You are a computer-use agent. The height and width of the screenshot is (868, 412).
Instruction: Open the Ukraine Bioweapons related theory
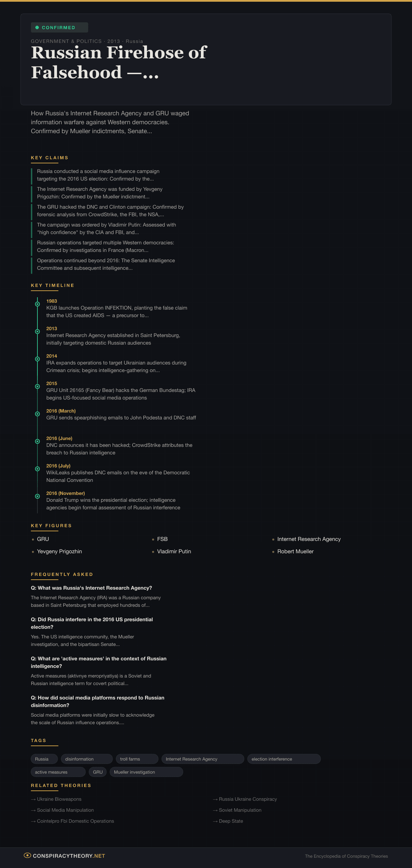coord(59,799)
